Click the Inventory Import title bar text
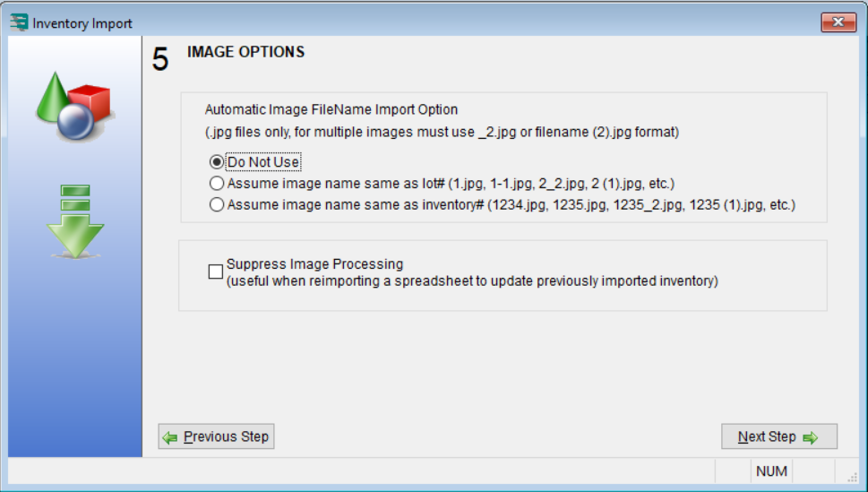 82,23
